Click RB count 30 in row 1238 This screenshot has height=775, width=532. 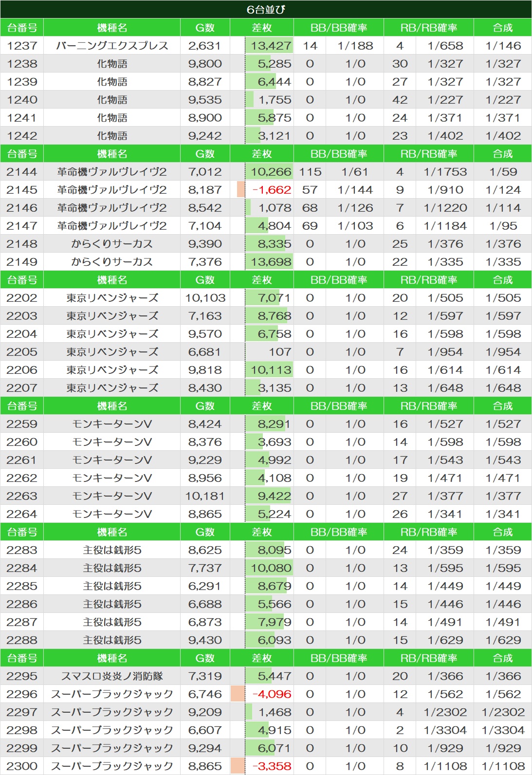[x=400, y=64]
